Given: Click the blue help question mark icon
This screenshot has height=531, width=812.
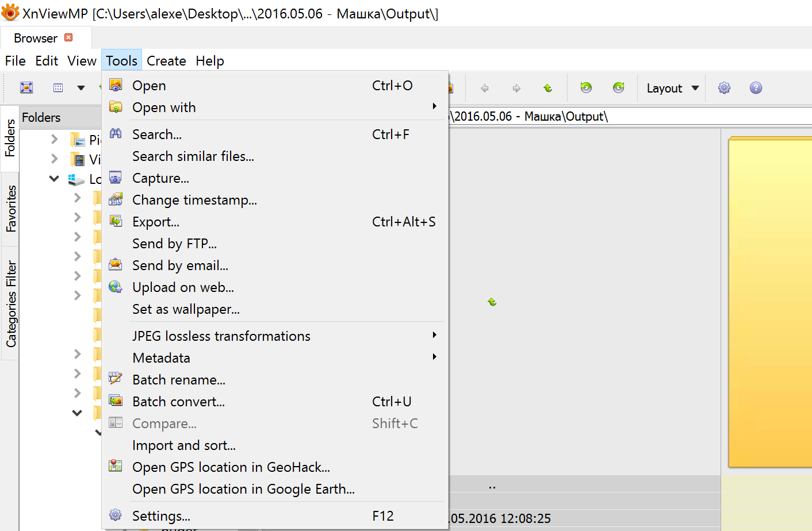Looking at the screenshot, I should tap(756, 88).
